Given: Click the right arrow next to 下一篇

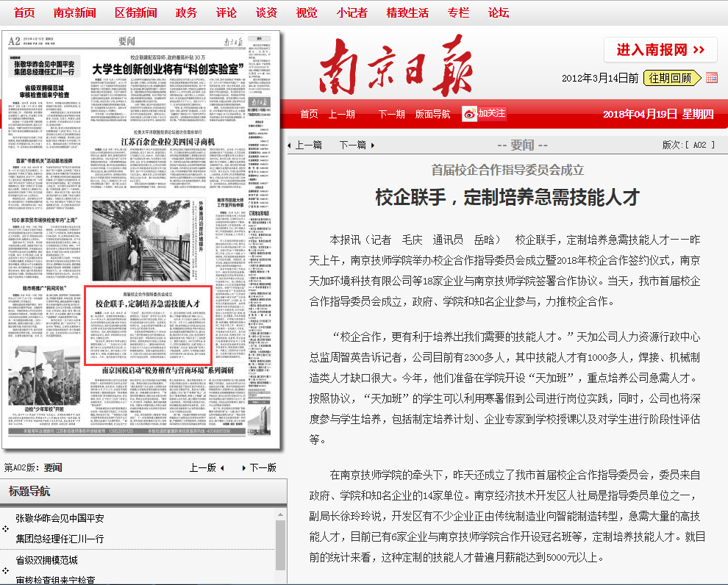Looking at the screenshot, I should (x=373, y=146).
